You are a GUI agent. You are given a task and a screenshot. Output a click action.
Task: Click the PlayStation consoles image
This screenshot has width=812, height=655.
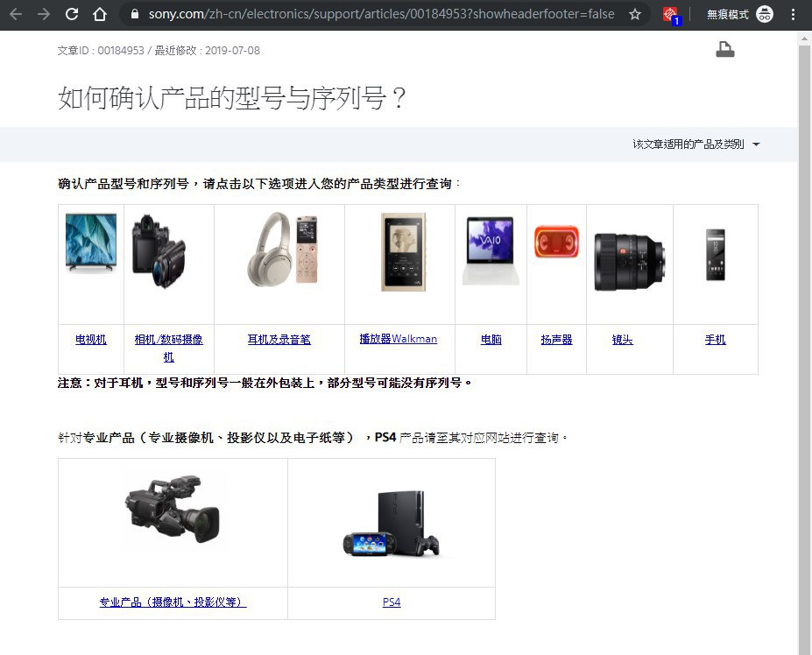click(392, 524)
